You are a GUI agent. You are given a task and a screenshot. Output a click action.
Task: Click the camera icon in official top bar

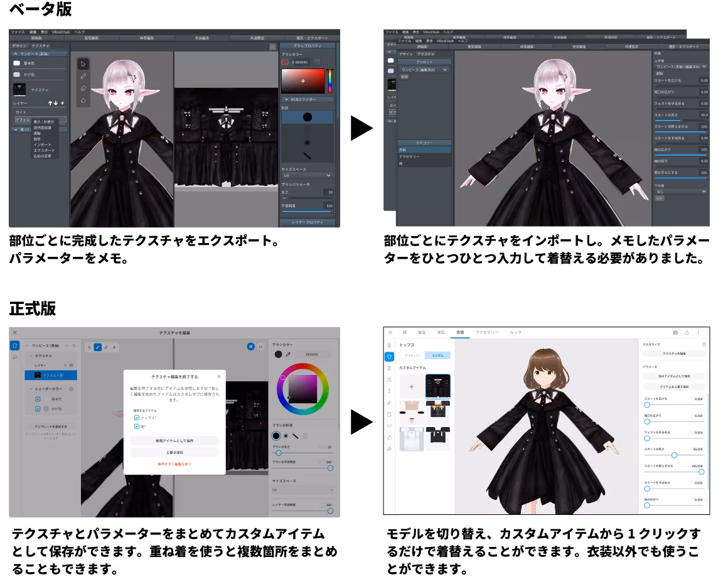pos(675,332)
